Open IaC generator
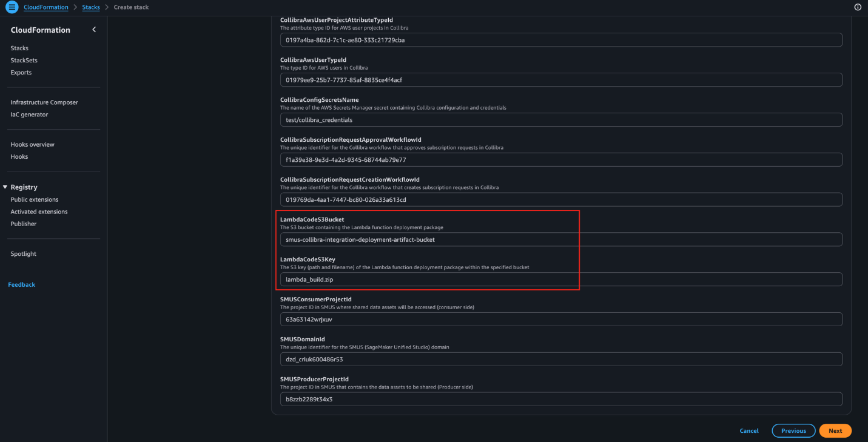This screenshot has height=442, width=868. click(x=29, y=115)
